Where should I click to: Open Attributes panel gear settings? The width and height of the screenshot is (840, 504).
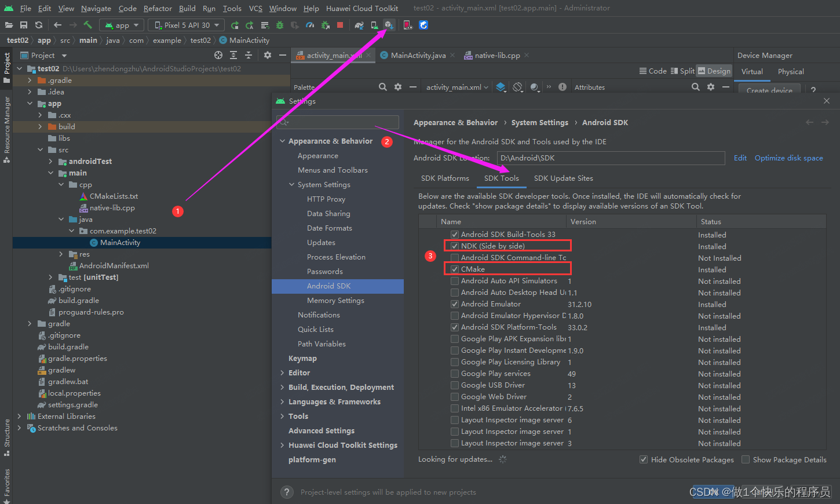point(711,87)
